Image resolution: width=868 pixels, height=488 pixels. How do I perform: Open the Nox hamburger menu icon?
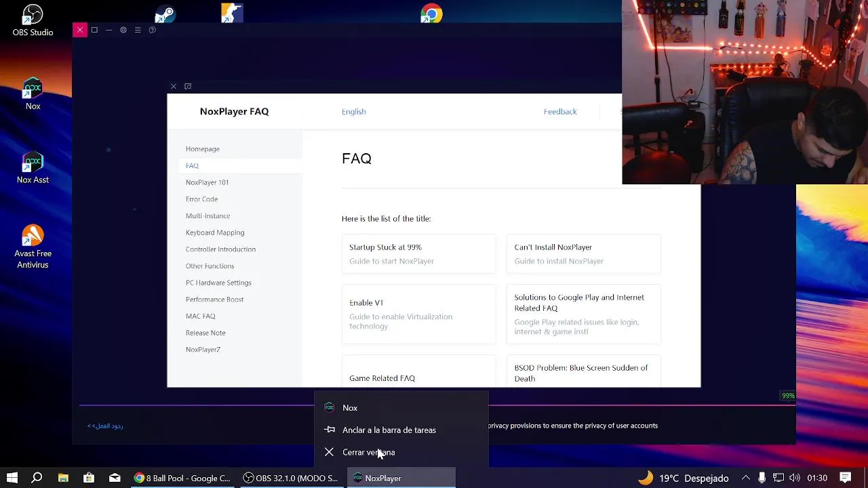click(138, 30)
